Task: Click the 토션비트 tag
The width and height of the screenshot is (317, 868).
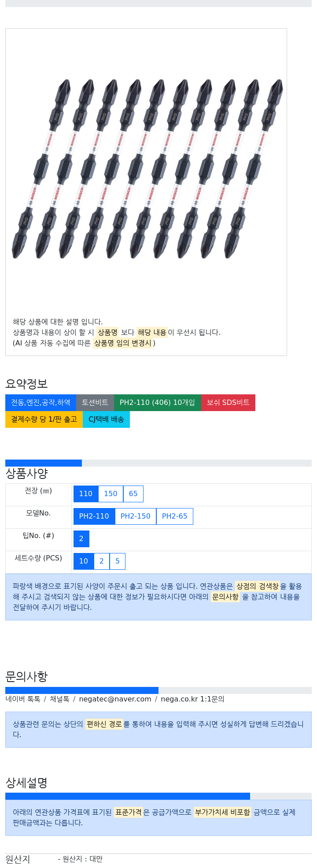Action: coord(95,403)
